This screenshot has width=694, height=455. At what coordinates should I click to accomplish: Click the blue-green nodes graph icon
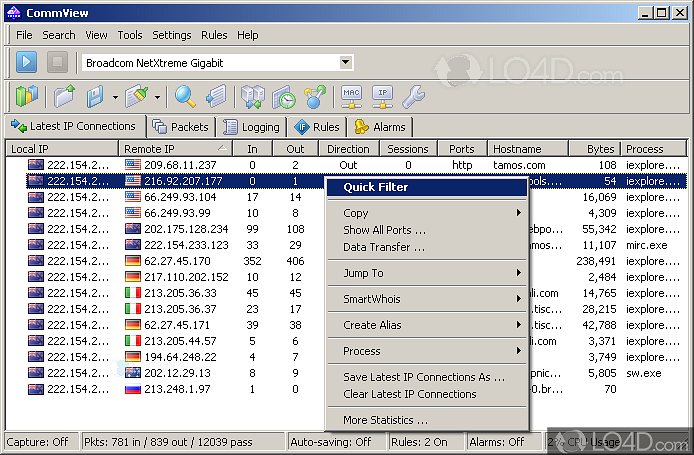[x=315, y=96]
